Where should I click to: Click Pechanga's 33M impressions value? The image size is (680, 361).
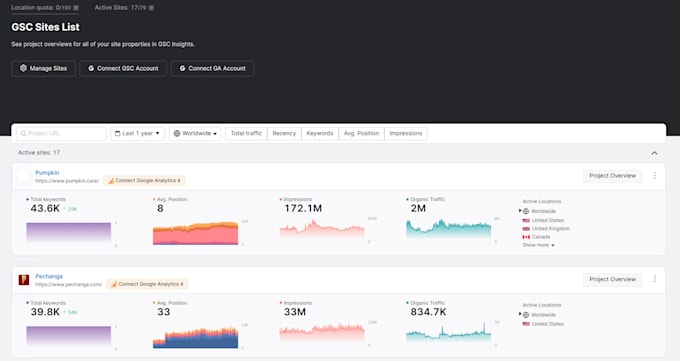click(295, 312)
